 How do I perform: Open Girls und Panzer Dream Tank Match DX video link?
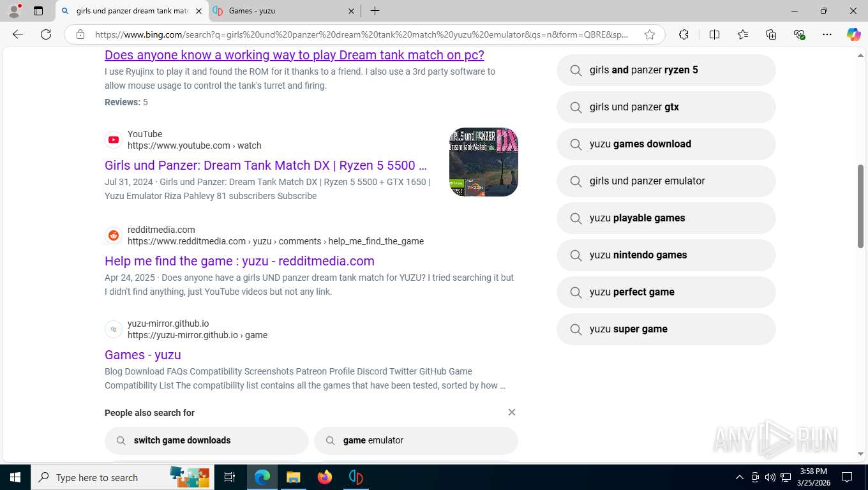[x=266, y=165]
